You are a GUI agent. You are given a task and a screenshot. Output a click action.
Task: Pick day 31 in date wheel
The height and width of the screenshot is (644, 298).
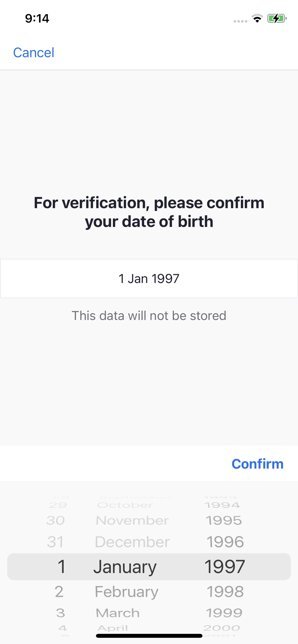click(x=55, y=542)
